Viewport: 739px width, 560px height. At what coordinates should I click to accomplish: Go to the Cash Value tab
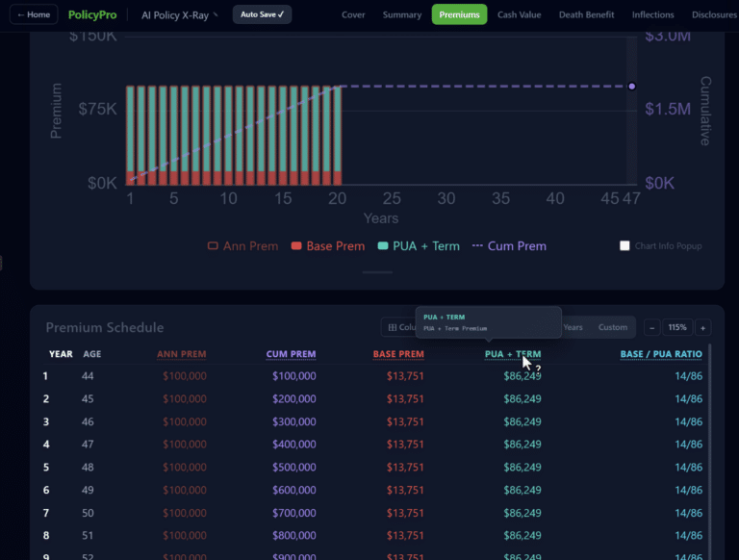coord(519,15)
